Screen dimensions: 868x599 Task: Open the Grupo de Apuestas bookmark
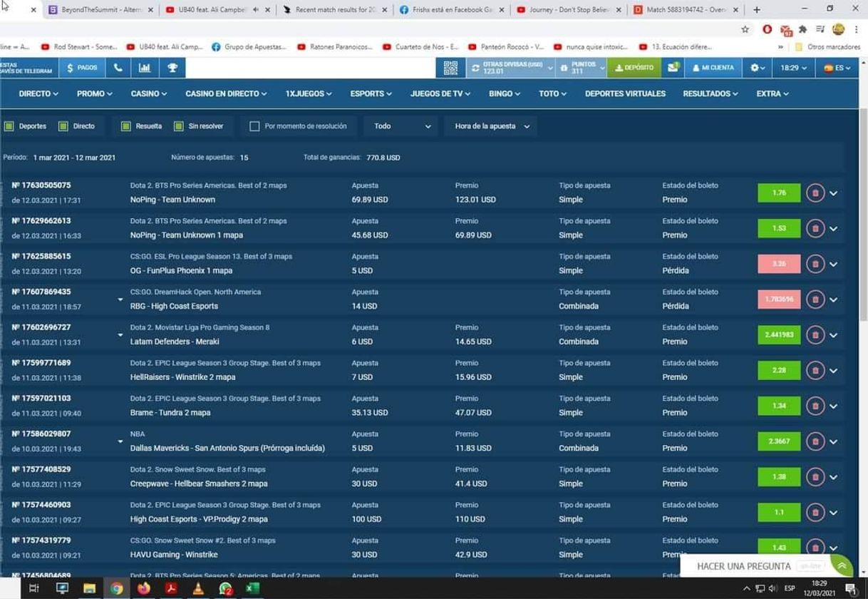tap(248, 47)
